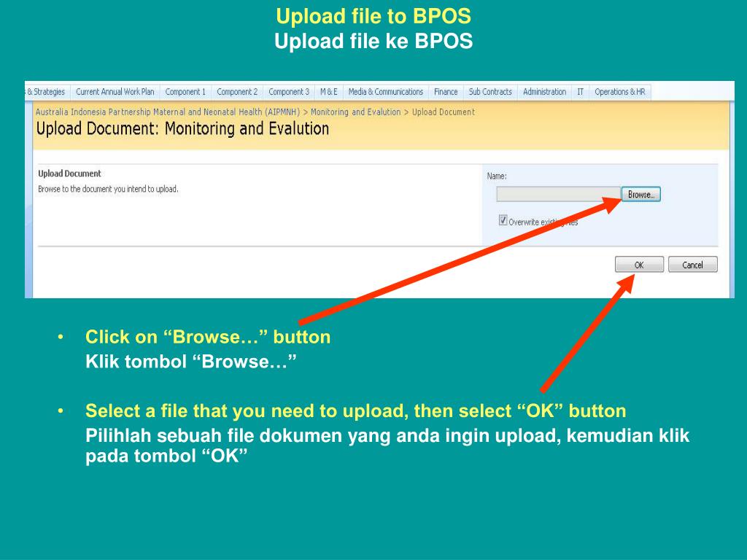The height and width of the screenshot is (560, 747).
Task: Go to the Finance tab
Action: pyautogui.click(x=446, y=92)
